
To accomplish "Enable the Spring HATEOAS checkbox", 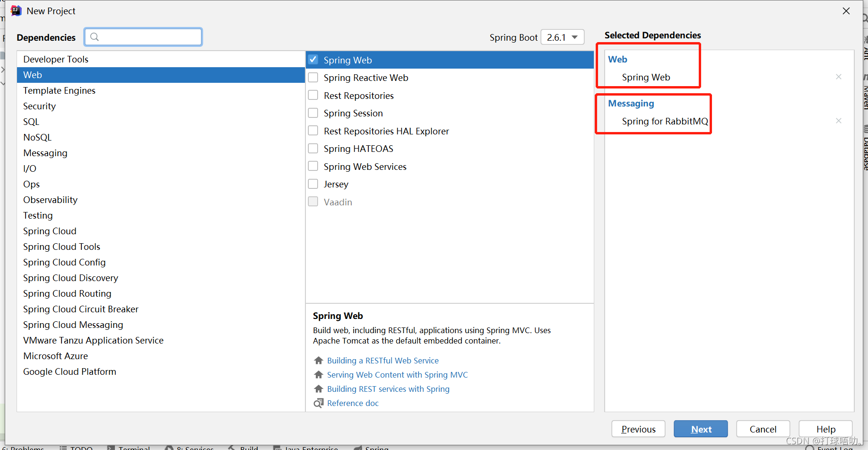I will (x=313, y=148).
